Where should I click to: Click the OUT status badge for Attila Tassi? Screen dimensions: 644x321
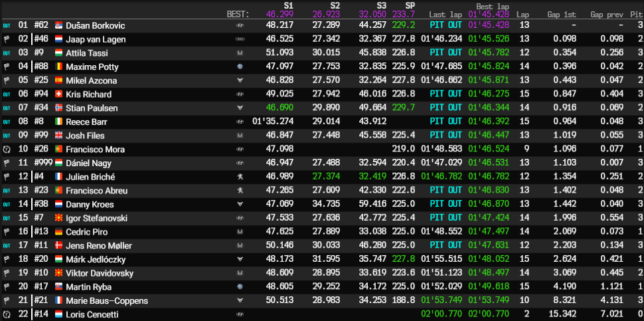[7, 53]
